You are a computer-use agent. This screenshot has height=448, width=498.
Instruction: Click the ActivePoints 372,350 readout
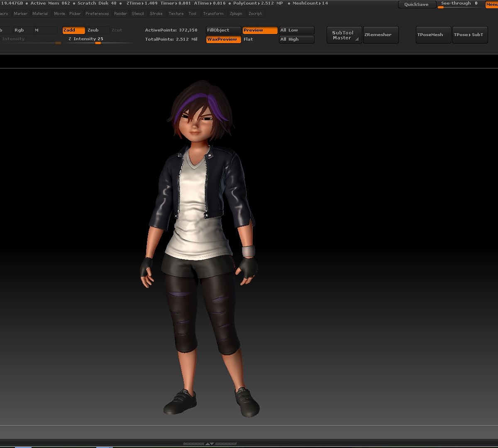(171, 30)
